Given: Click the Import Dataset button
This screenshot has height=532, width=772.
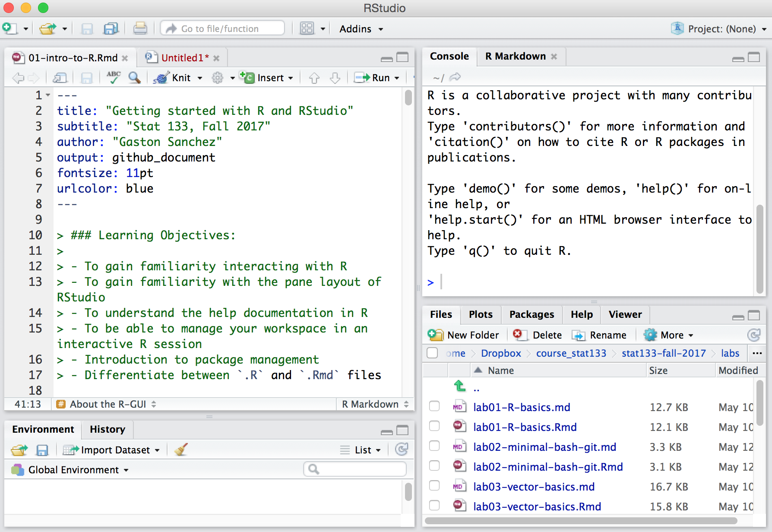Looking at the screenshot, I should point(111,450).
